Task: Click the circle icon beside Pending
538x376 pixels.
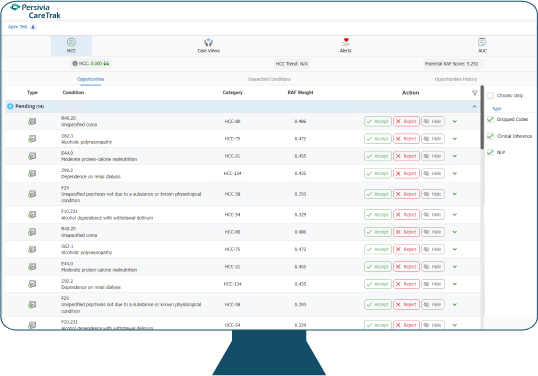Action: [10, 106]
